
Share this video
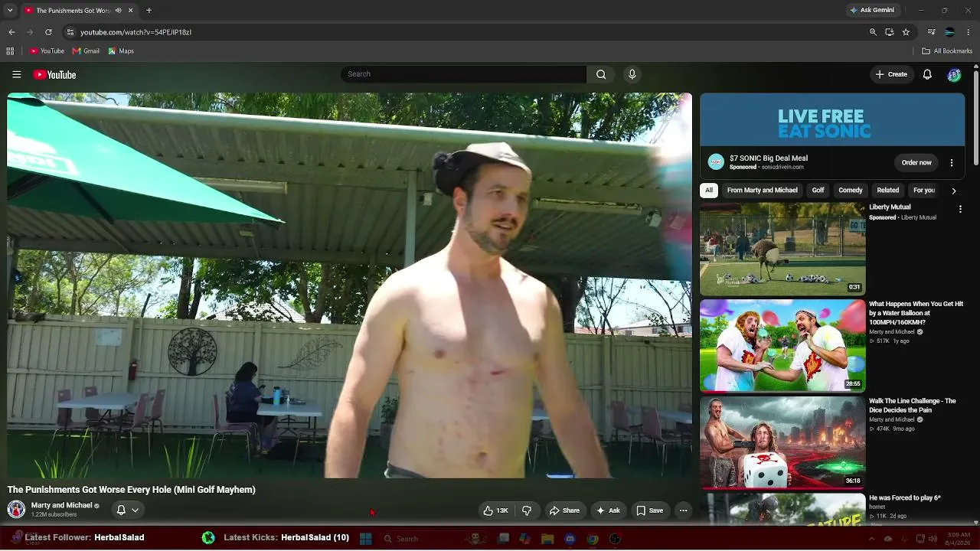[565, 510]
